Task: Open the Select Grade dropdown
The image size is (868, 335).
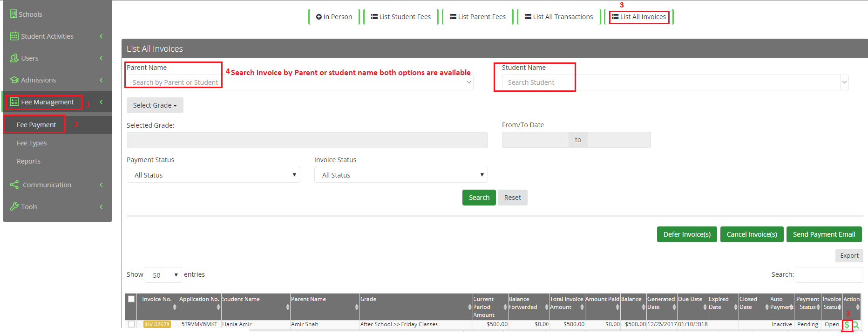Action: [155, 105]
